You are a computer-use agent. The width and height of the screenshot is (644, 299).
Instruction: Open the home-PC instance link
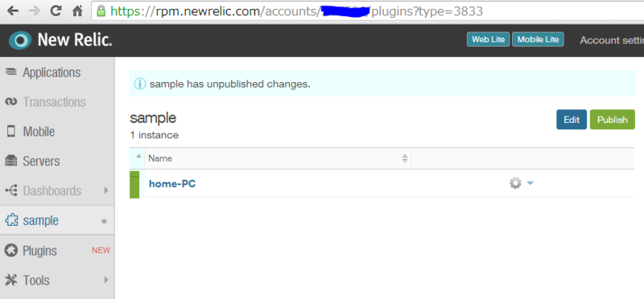[x=172, y=184]
